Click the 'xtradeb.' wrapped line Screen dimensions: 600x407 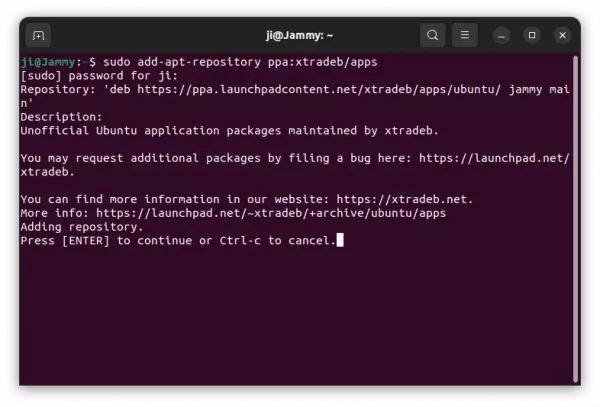pos(47,172)
